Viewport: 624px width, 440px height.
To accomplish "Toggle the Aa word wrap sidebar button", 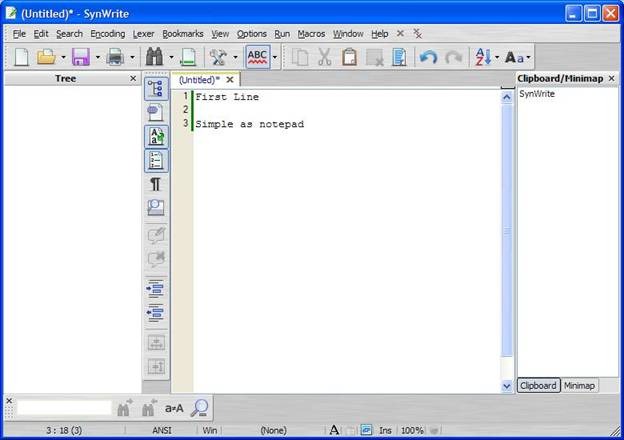I will 156,136.
